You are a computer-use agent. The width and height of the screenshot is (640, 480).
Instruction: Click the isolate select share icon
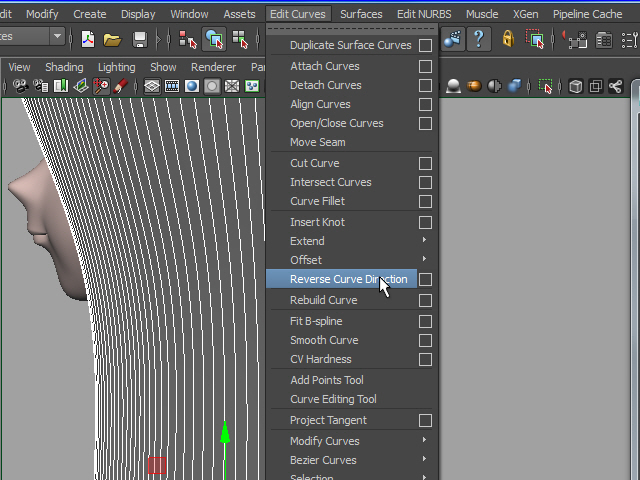point(615,87)
